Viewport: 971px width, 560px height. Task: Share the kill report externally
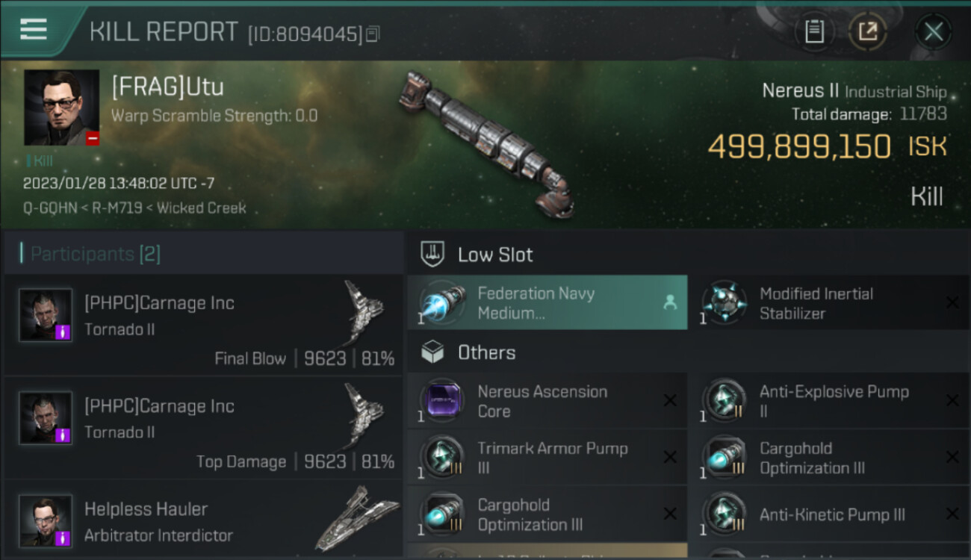[x=867, y=31]
